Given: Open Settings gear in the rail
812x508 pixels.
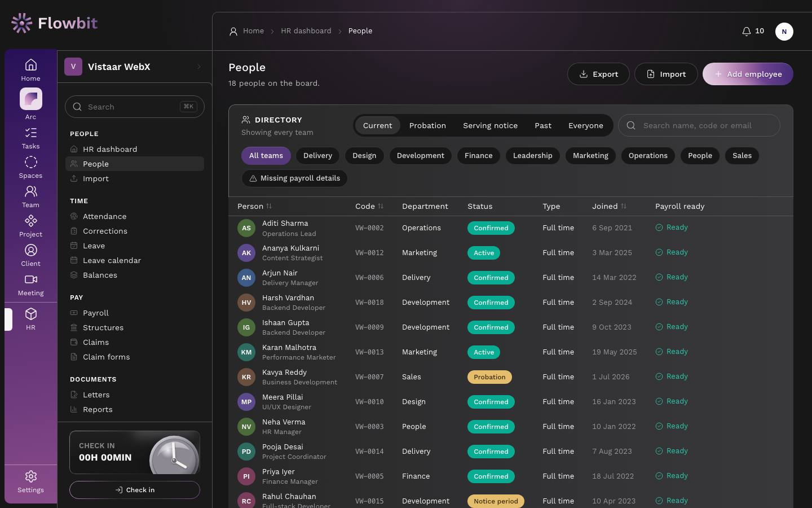Looking at the screenshot, I should click(30, 482).
